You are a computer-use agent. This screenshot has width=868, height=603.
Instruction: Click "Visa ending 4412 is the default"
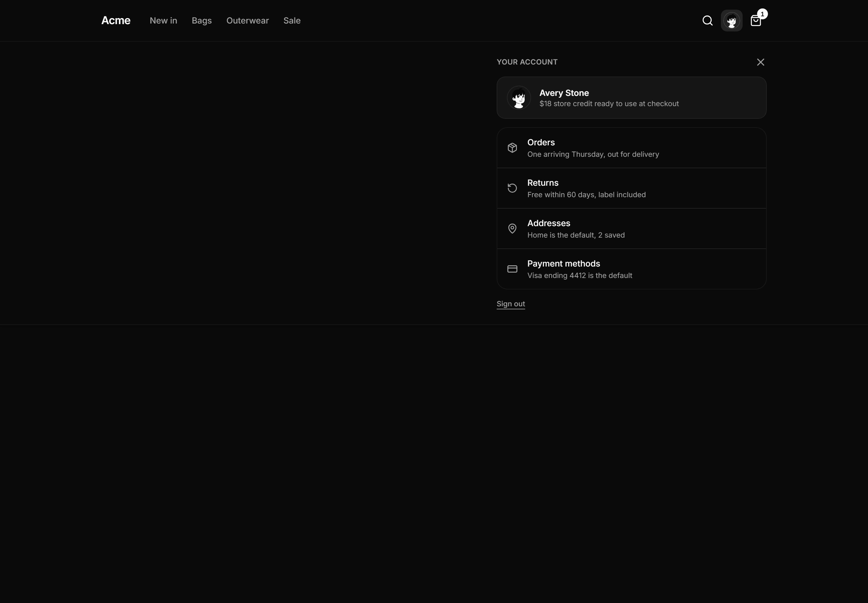tap(580, 276)
